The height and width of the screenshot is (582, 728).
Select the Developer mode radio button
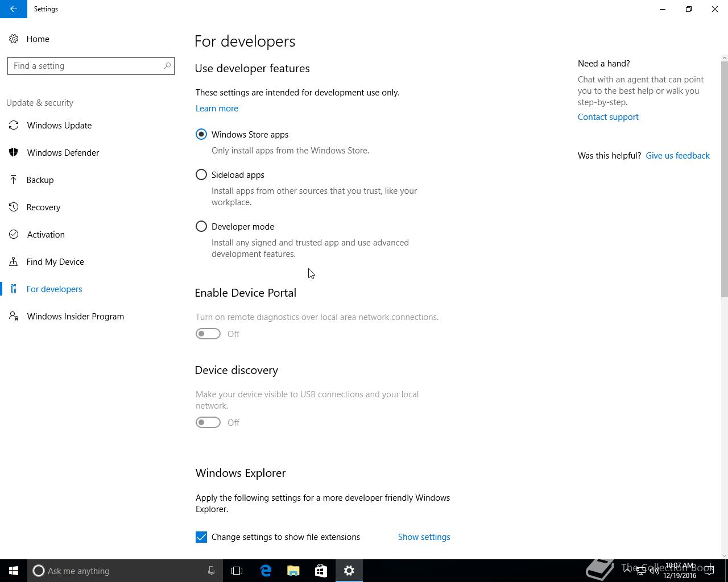[201, 227]
